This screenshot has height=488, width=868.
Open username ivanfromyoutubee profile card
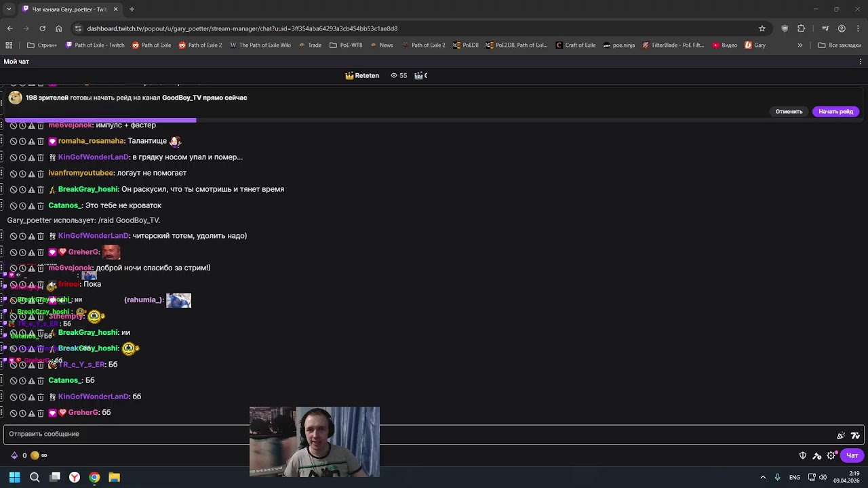tap(81, 174)
